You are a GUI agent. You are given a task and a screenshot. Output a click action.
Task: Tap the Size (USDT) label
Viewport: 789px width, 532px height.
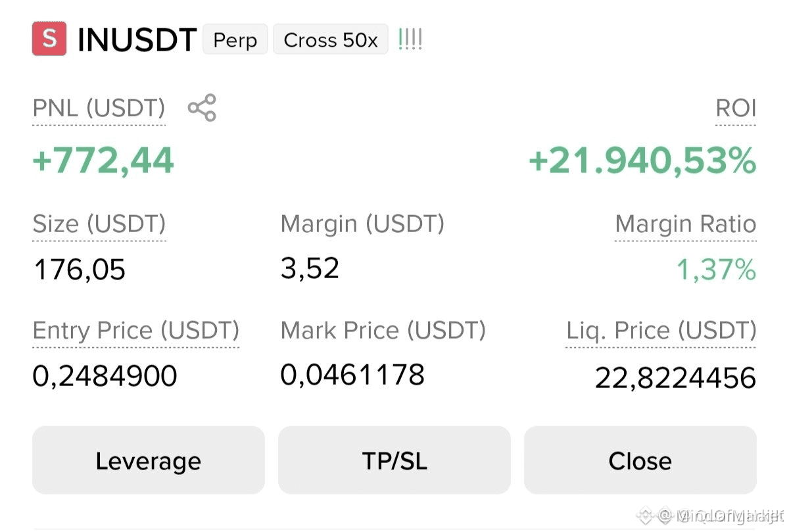(99, 224)
